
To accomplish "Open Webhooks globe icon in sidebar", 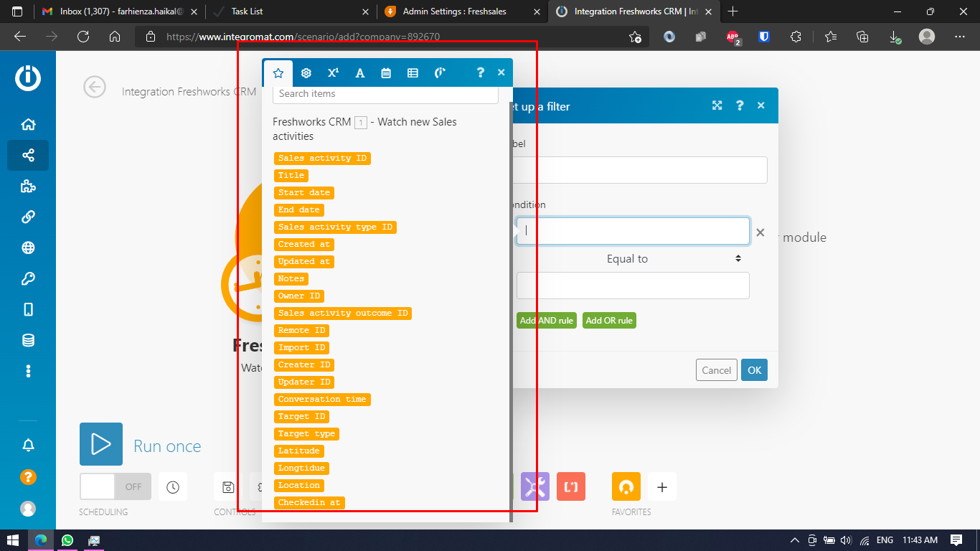I will tap(28, 248).
